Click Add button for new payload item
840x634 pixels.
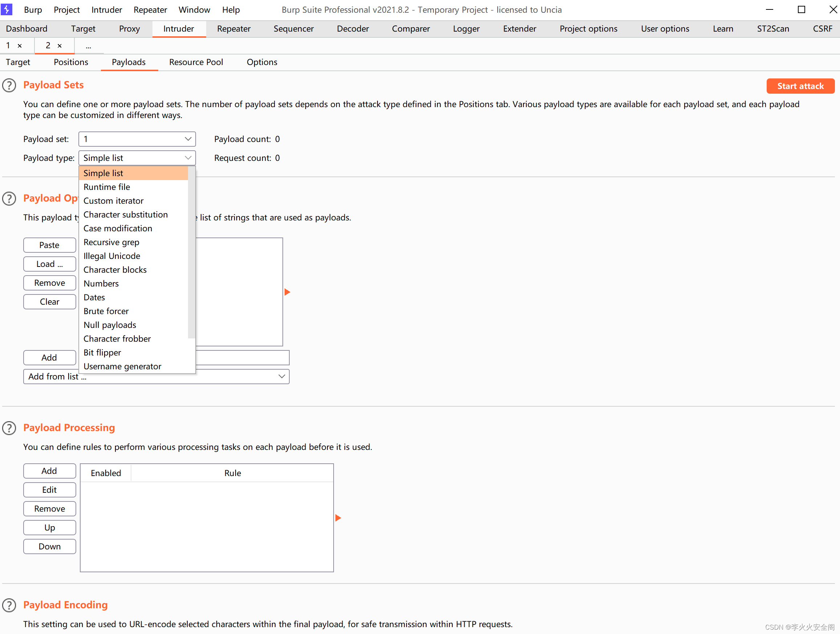(x=50, y=358)
